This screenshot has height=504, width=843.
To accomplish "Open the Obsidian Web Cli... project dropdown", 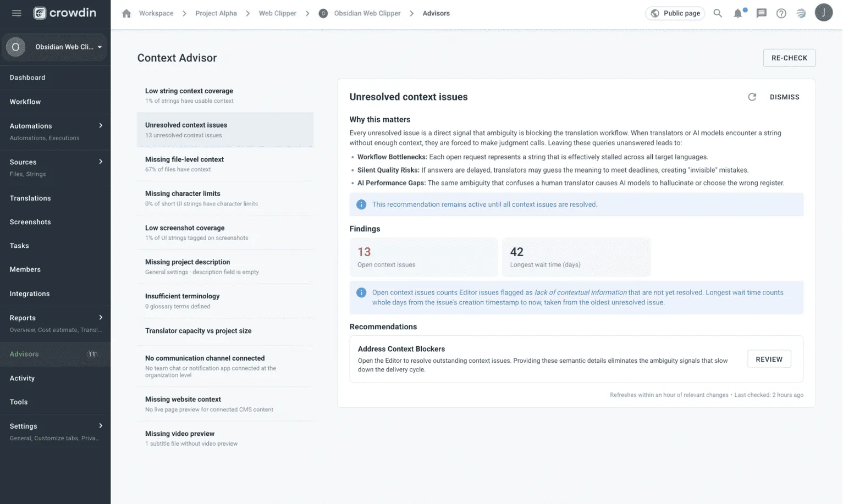I will pos(55,47).
